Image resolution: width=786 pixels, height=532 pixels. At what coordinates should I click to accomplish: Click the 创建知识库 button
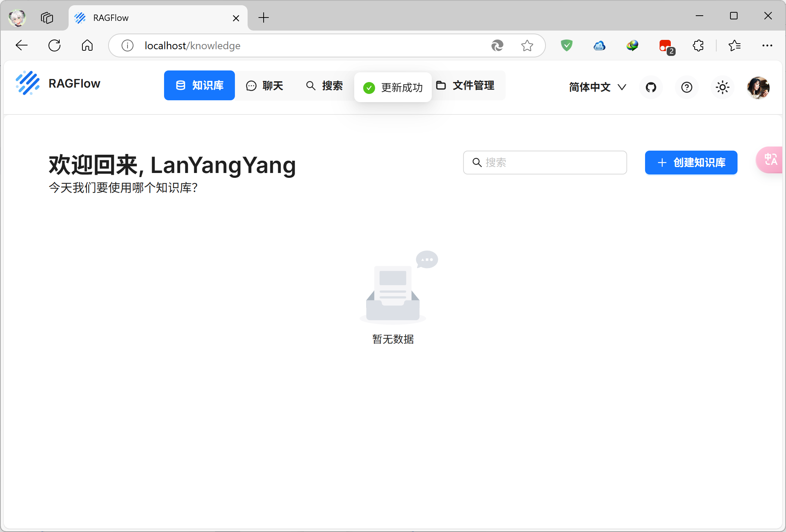[x=691, y=163]
